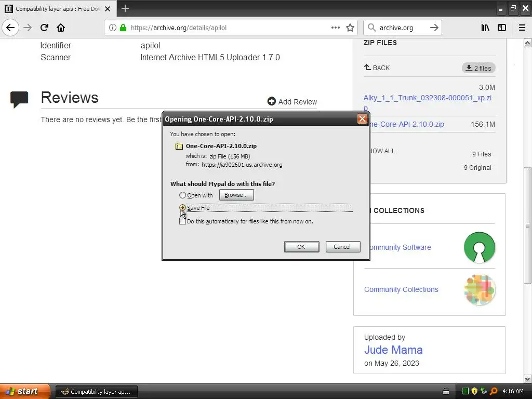Screen dimensions: 532x399
Task: Click the on May 26, 2023 upload date
Action: pyautogui.click(x=392, y=363)
